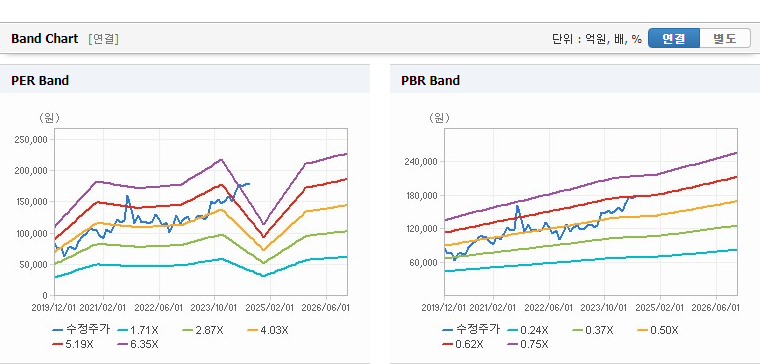Screen dimensions: 760x364
Task: Click the (원) unit label above PER chart
Action: pos(49,117)
